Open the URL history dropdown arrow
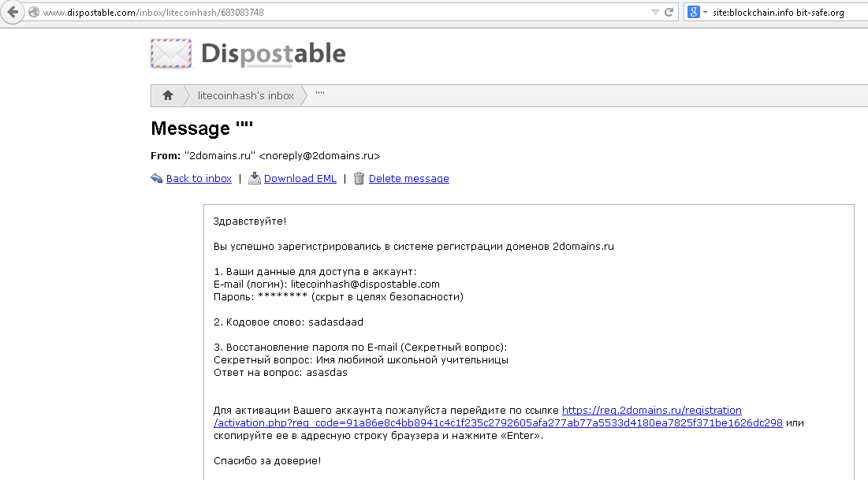The image size is (868, 480). coord(655,12)
